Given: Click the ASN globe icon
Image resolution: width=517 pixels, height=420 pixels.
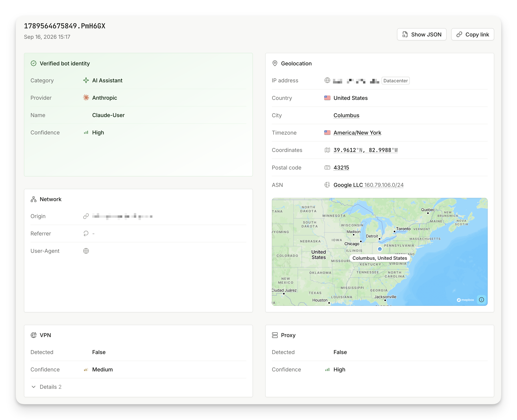Looking at the screenshot, I should 327,185.
